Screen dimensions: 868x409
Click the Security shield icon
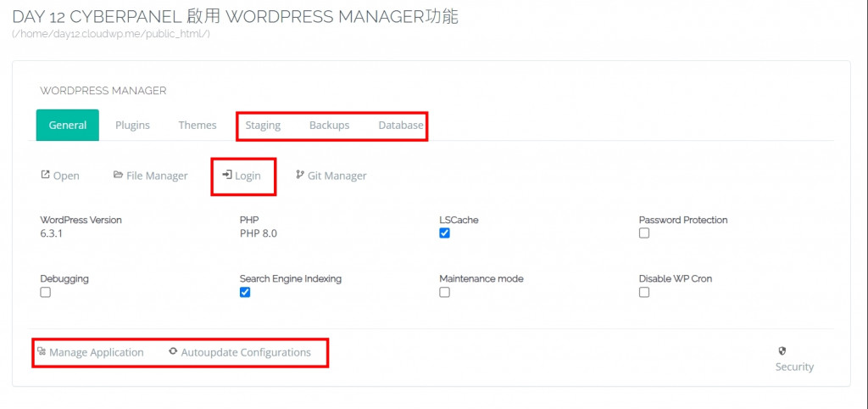(x=782, y=350)
